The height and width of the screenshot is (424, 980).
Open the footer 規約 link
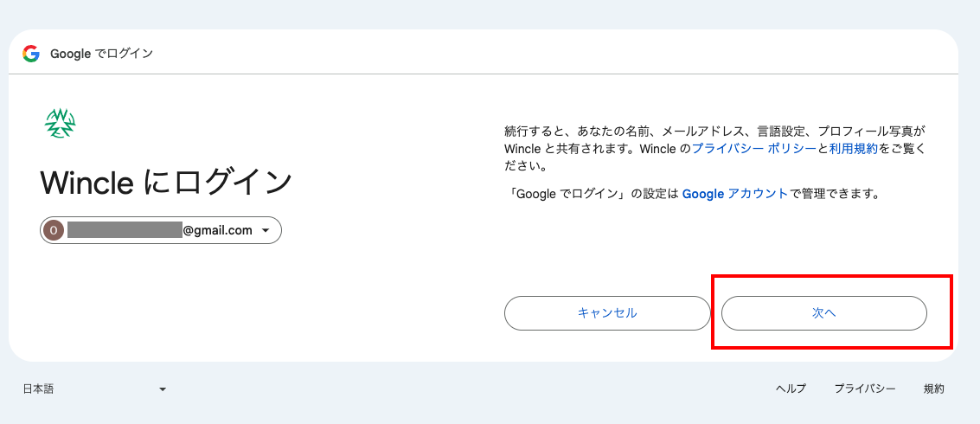933,389
